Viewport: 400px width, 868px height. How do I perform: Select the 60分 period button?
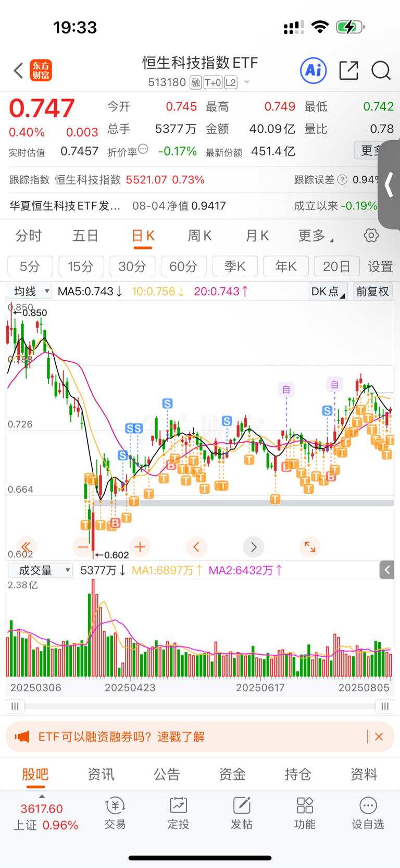tap(183, 266)
